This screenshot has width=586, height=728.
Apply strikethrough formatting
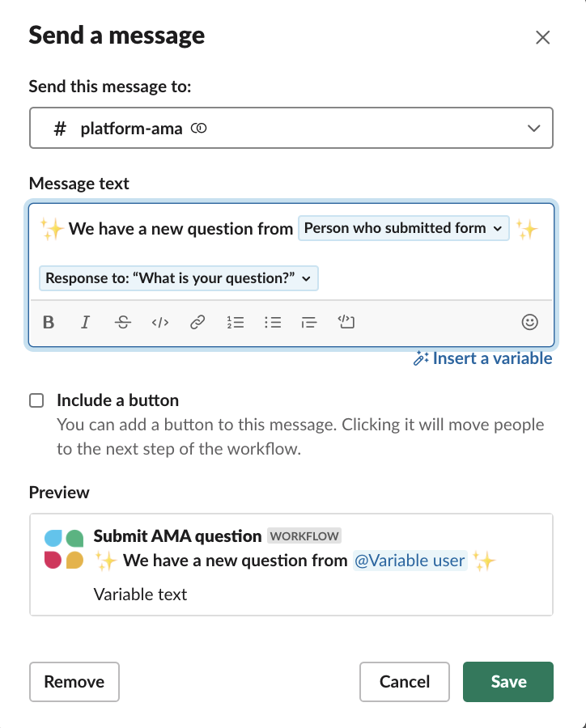point(123,322)
